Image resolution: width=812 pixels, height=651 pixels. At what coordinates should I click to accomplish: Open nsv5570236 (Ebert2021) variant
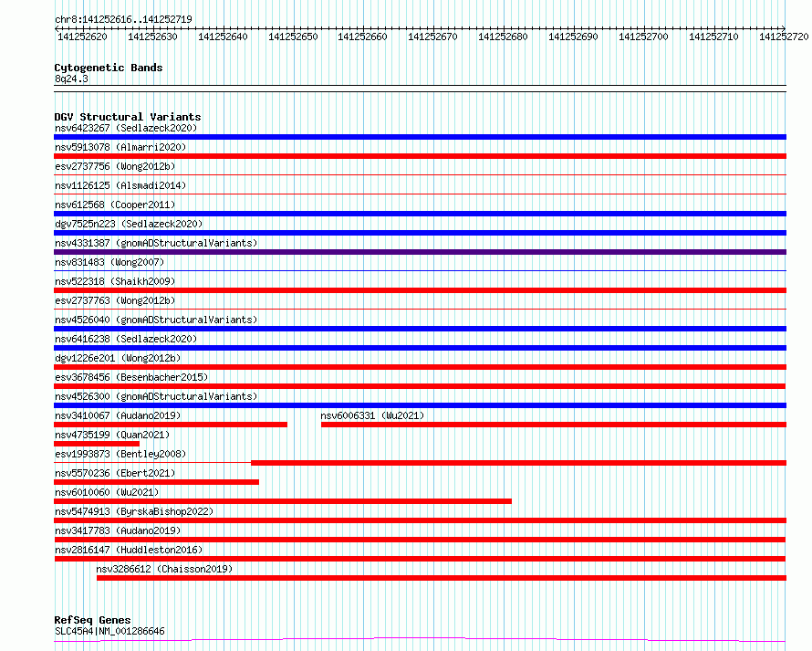(x=115, y=473)
